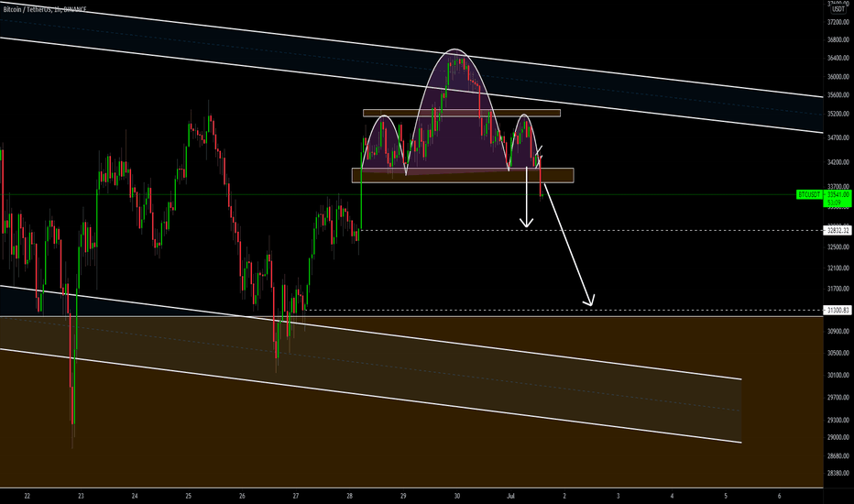The height and width of the screenshot is (504, 854).
Task: Click the 34200.00 price axis label
Action: click(838, 162)
